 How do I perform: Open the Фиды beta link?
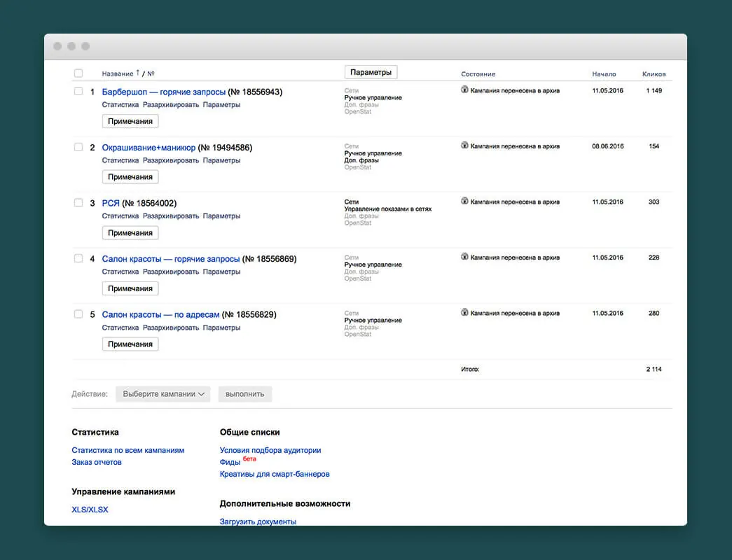[x=230, y=462]
